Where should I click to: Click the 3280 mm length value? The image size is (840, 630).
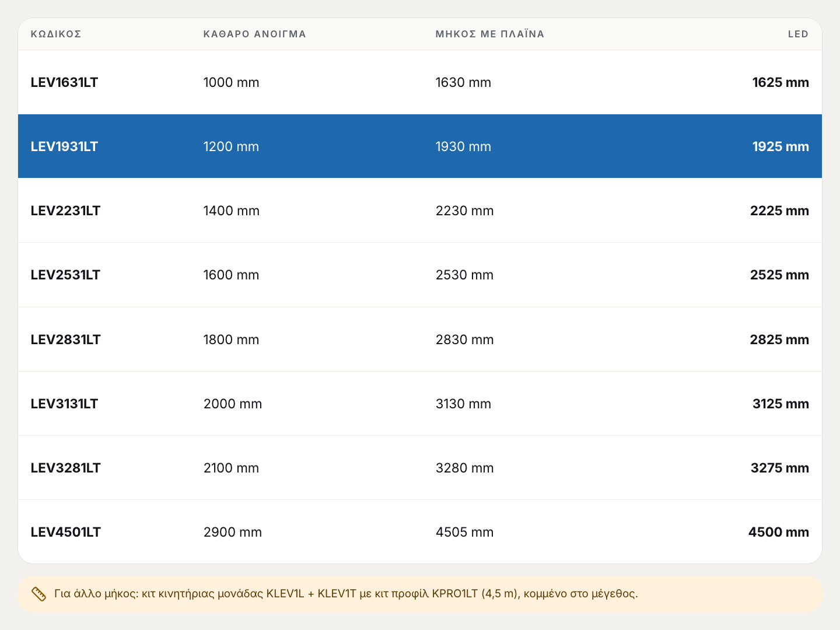click(465, 468)
